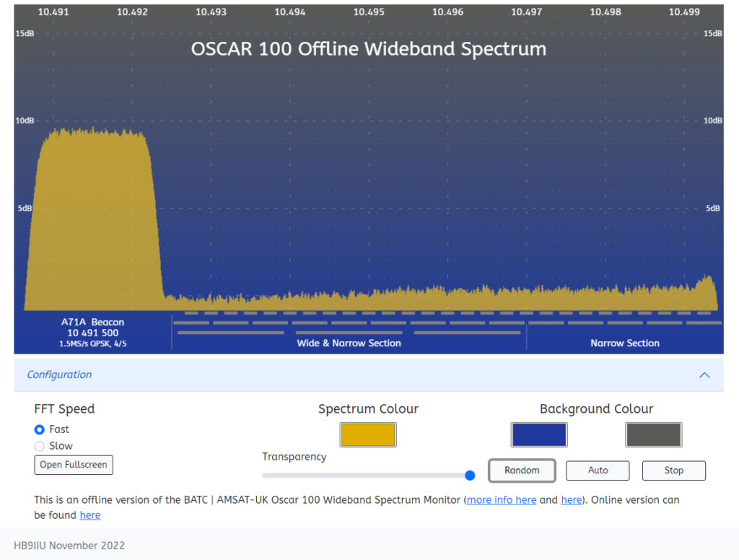Click the "A71A Beacon" label

93,322
